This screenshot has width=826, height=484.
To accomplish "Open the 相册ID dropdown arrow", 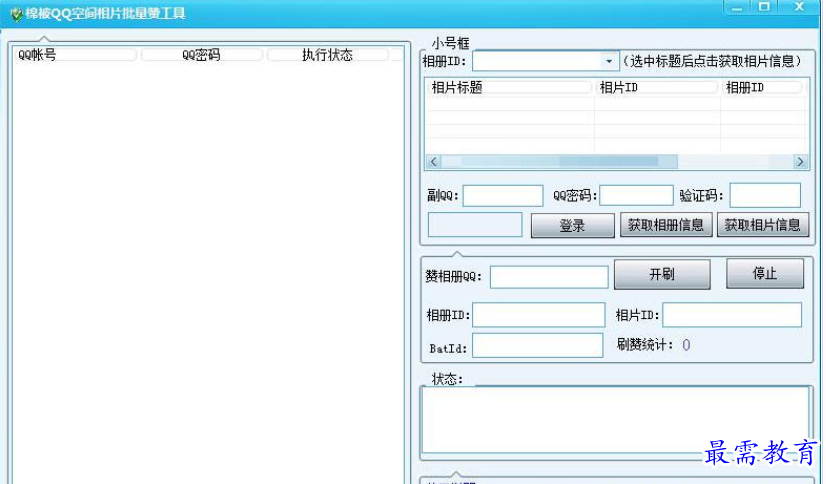I will pyautogui.click(x=609, y=61).
